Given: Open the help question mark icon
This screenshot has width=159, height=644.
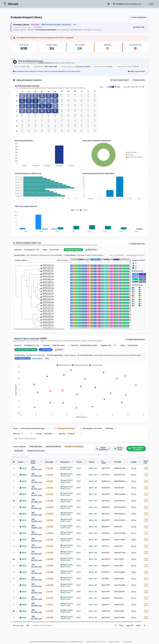Looking at the screenshot, I should [109, 4].
